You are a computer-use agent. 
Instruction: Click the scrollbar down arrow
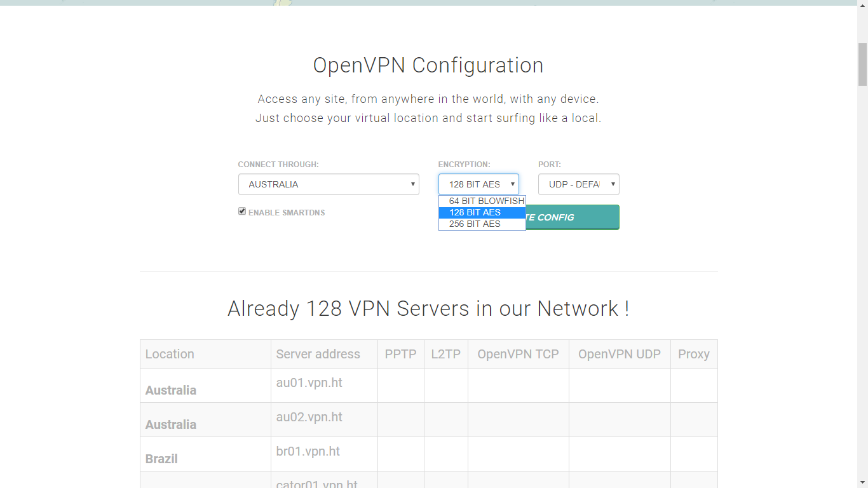[x=862, y=482]
